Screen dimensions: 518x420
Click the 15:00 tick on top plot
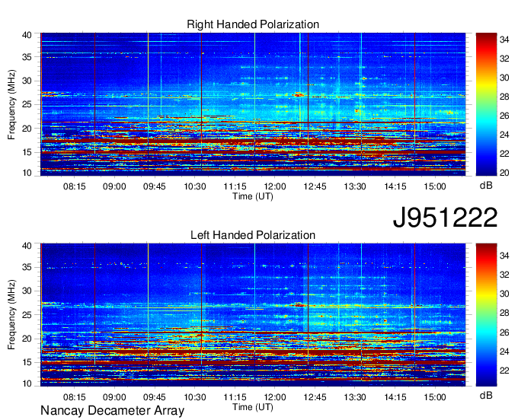coord(435,186)
